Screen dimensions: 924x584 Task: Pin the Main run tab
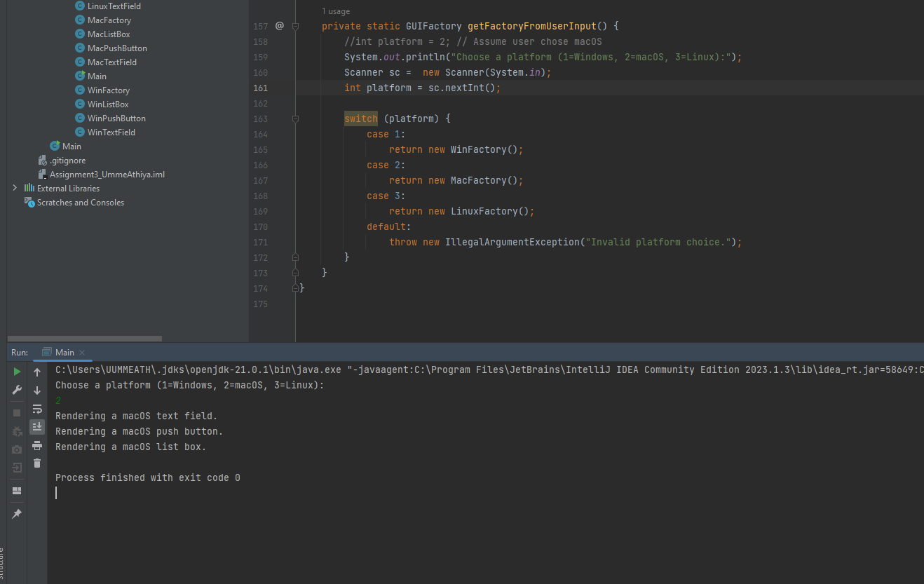(x=15, y=513)
